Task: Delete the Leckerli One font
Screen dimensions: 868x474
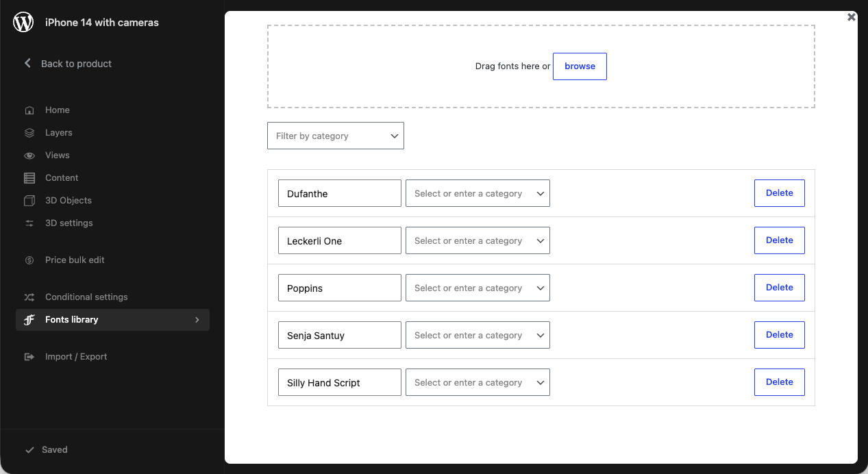Action: [780, 240]
